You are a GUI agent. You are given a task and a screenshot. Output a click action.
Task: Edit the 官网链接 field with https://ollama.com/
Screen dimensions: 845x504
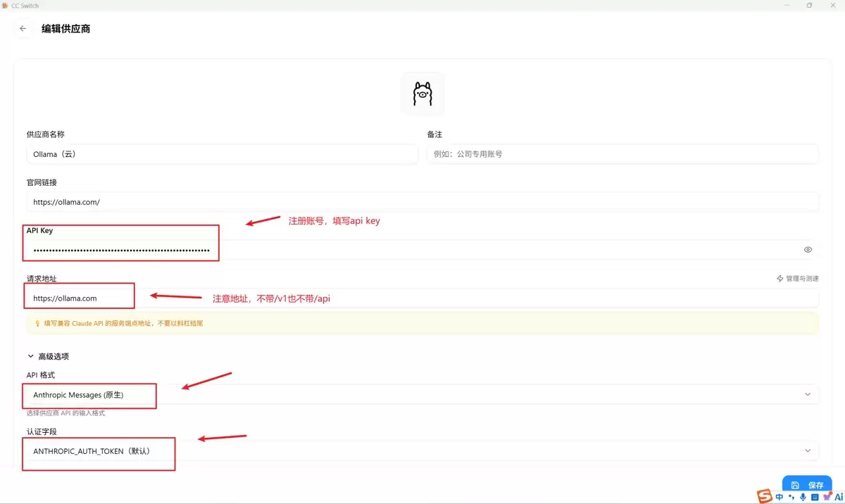pos(423,202)
